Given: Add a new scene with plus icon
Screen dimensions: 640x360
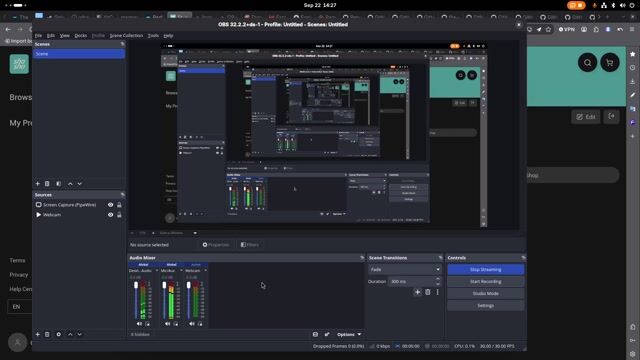Looking at the screenshot, I should pyautogui.click(x=38, y=184).
